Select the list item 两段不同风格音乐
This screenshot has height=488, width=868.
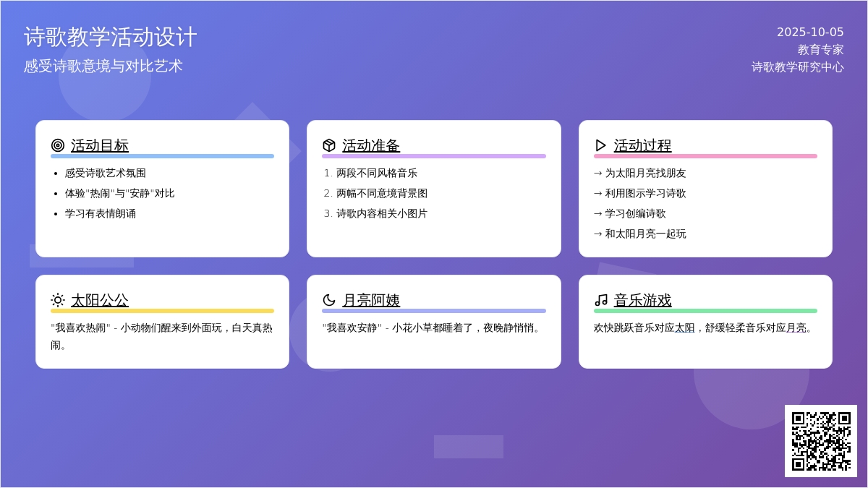[377, 173]
